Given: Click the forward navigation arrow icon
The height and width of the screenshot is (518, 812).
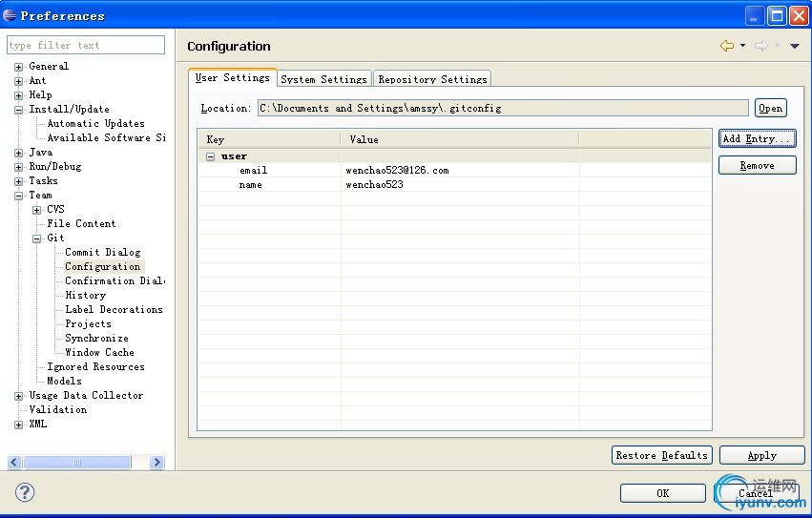Looking at the screenshot, I should tap(761, 46).
